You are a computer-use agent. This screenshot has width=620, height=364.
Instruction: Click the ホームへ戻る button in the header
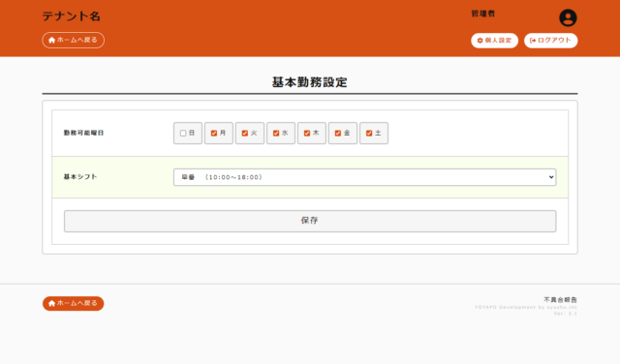[74, 40]
